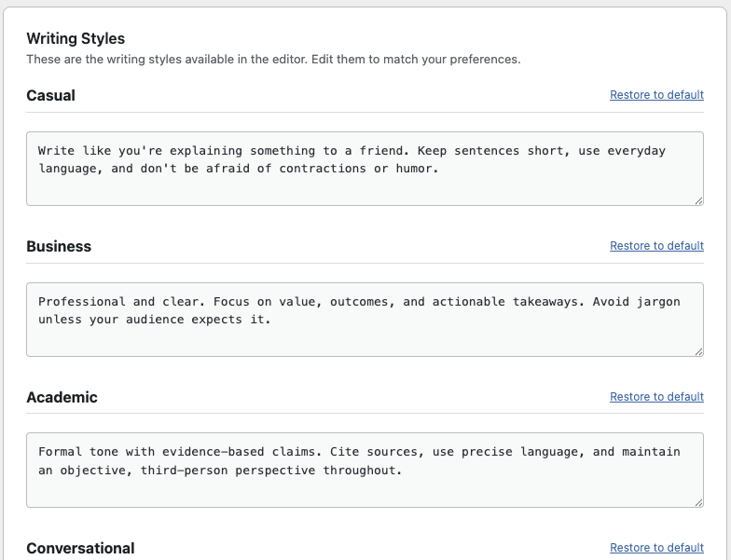Click the Business section heading
Viewport: 731px width, 560px height.
(59, 246)
